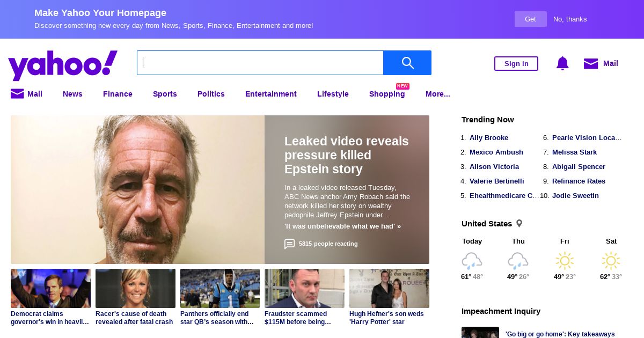Click the United States weather location
The height and width of the screenshot is (338, 644).
pyautogui.click(x=487, y=223)
